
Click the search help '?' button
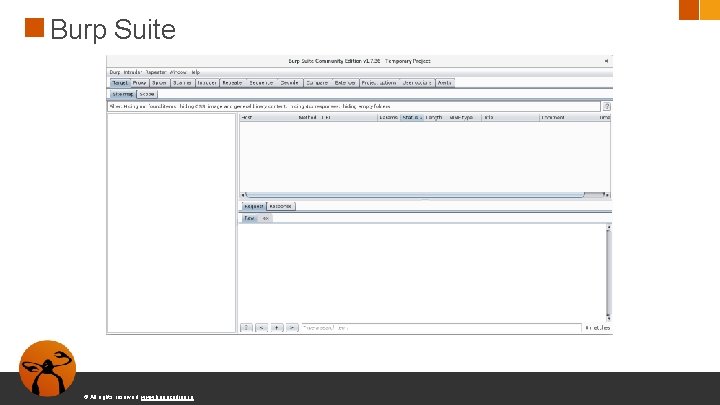(247, 328)
